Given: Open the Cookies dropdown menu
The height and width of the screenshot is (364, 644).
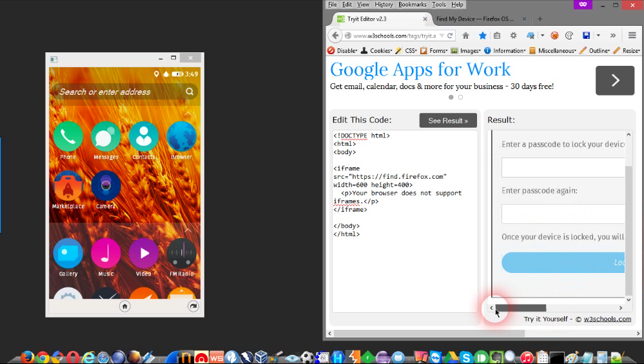Looking at the screenshot, I should pos(376,50).
